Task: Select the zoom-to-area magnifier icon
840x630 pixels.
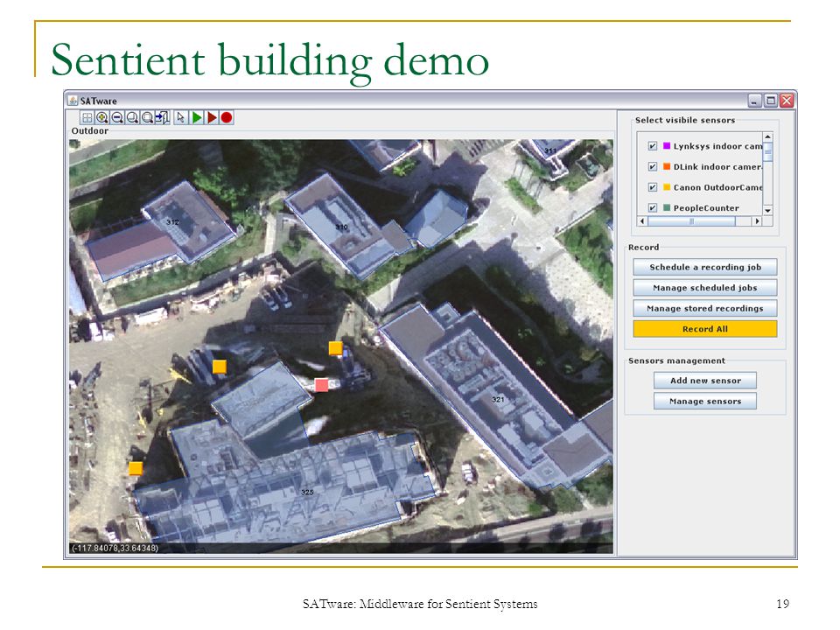Action: point(132,117)
